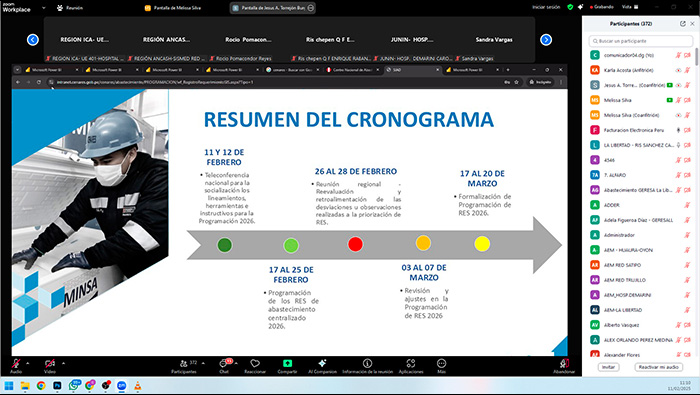Open the Vista layout menu
Image resolution: width=700 pixels, height=395 pixels.
click(x=630, y=7)
